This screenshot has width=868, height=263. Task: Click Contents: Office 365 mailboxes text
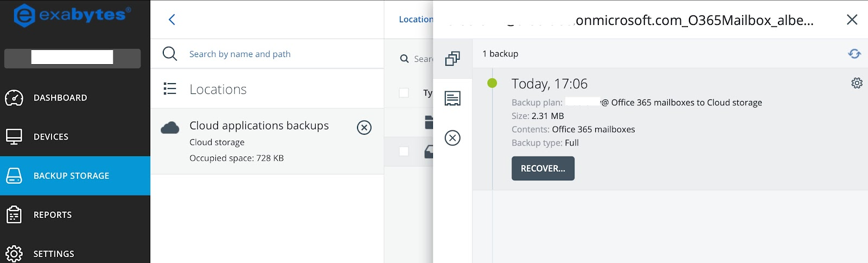(573, 129)
